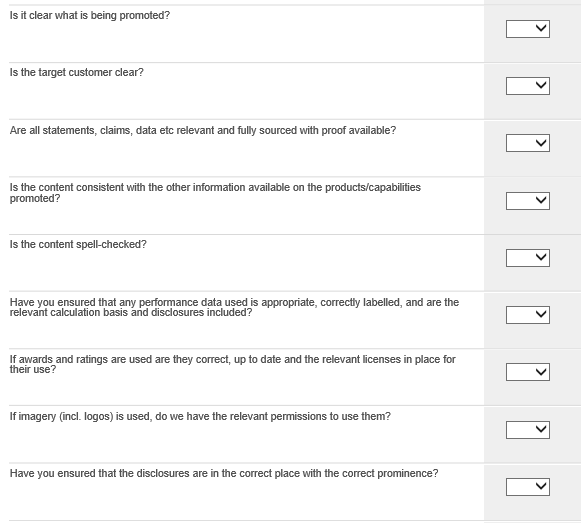Expand the performance data appropriate dropdown

528,315
